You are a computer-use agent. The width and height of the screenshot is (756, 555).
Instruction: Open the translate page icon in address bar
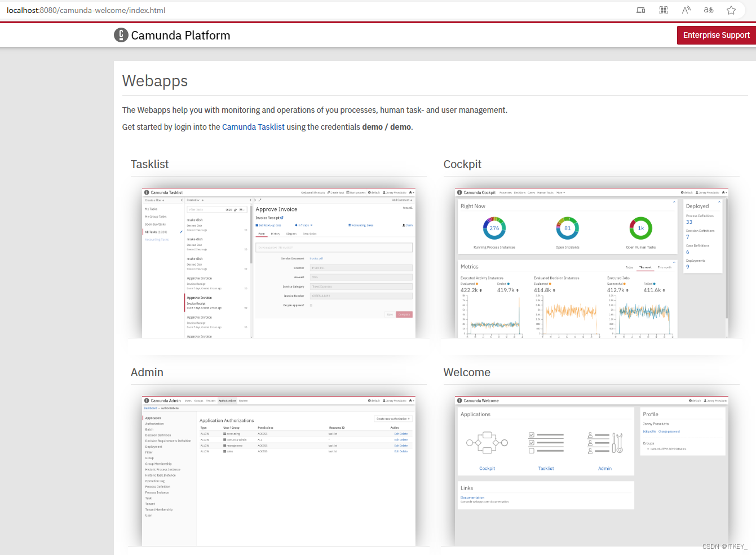tap(709, 10)
